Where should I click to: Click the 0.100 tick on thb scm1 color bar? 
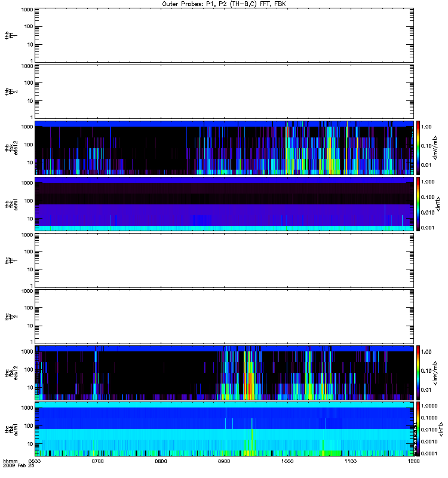pos(427,197)
